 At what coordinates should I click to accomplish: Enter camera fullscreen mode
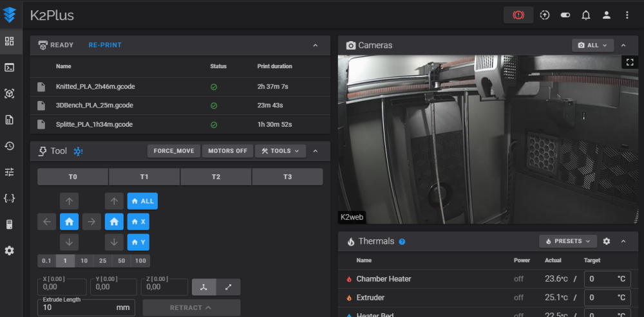pyautogui.click(x=630, y=62)
